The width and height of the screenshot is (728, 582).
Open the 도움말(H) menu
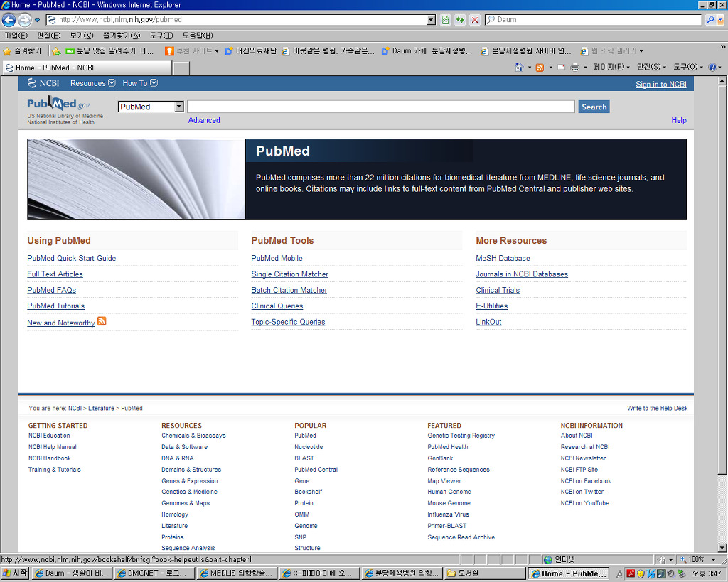tap(198, 36)
